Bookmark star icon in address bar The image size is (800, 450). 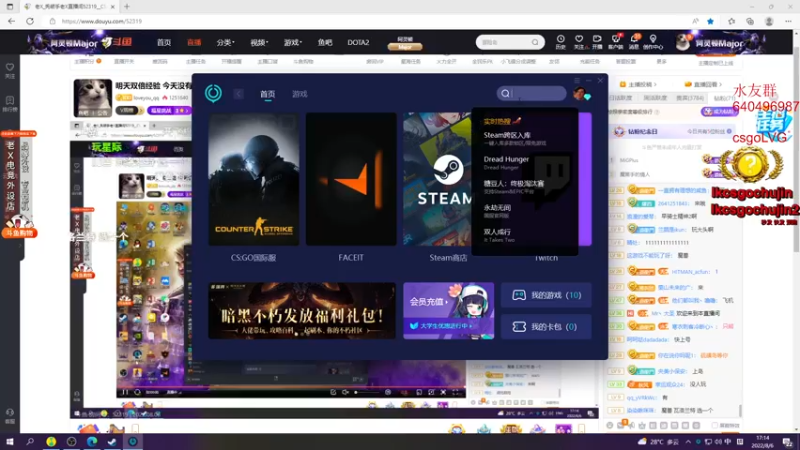710,21
